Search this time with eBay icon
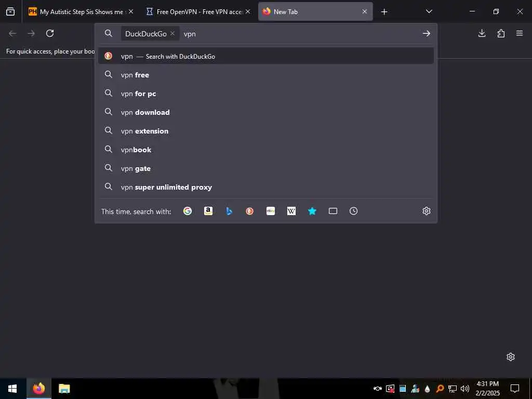Screen dimensions: 532x399 pos(270,211)
